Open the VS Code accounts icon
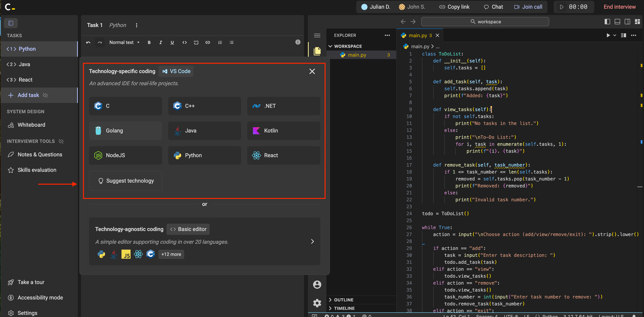The image size is (644, 317). click(x=317, y=284)
